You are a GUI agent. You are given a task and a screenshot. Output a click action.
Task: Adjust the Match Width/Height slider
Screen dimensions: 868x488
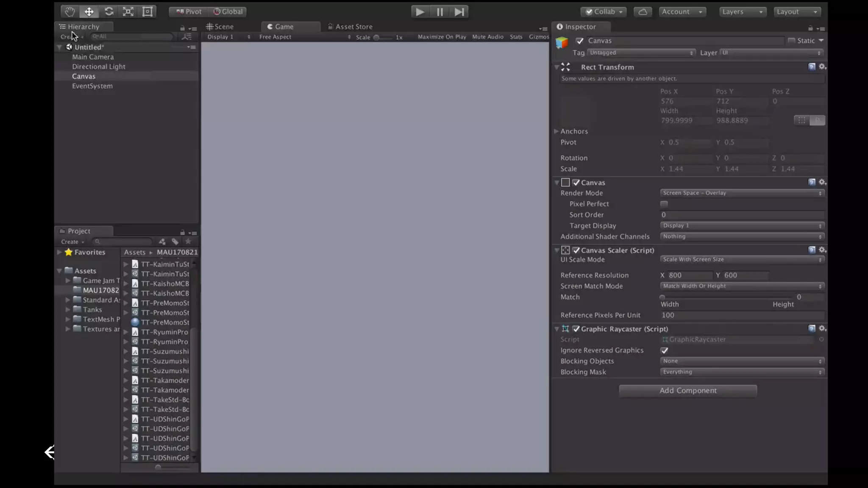[x=662, y=297]
